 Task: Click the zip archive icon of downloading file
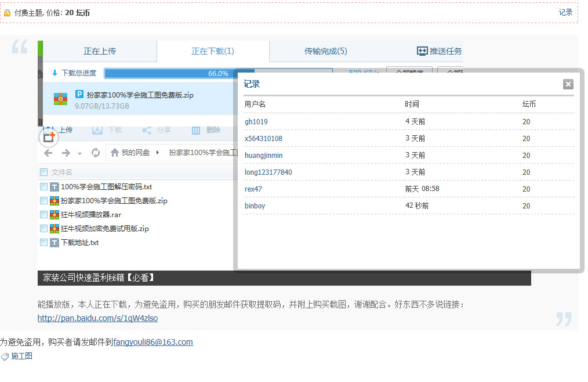60,99
